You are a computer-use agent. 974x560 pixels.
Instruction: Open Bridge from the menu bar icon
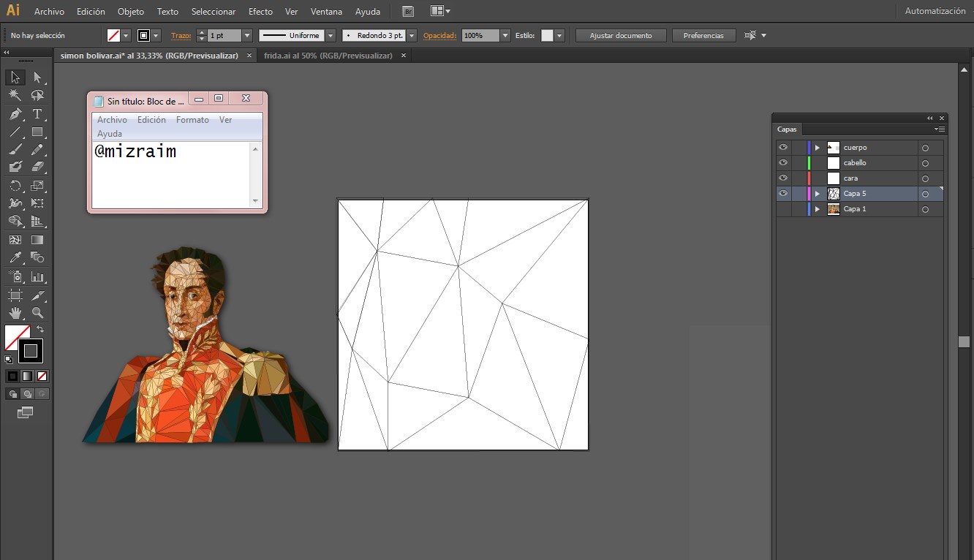tap(409, 12)
